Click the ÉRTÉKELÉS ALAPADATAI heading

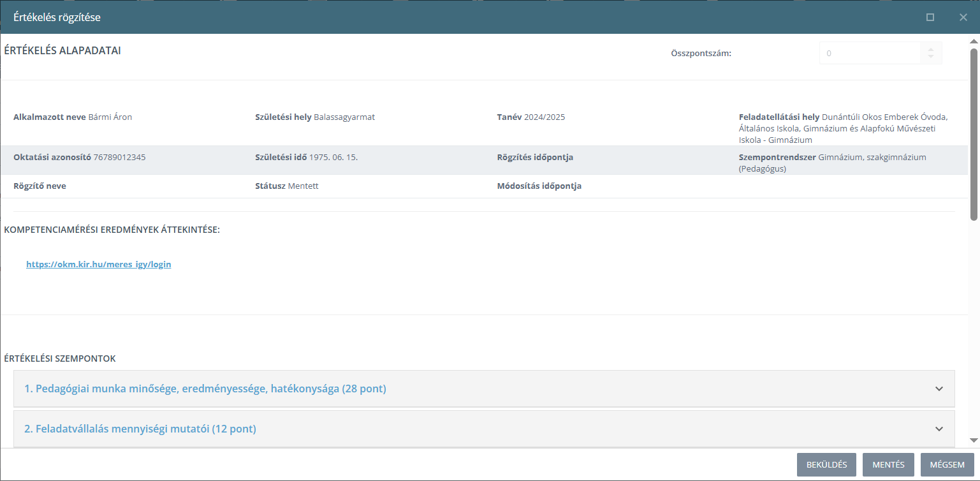[62, 51]
